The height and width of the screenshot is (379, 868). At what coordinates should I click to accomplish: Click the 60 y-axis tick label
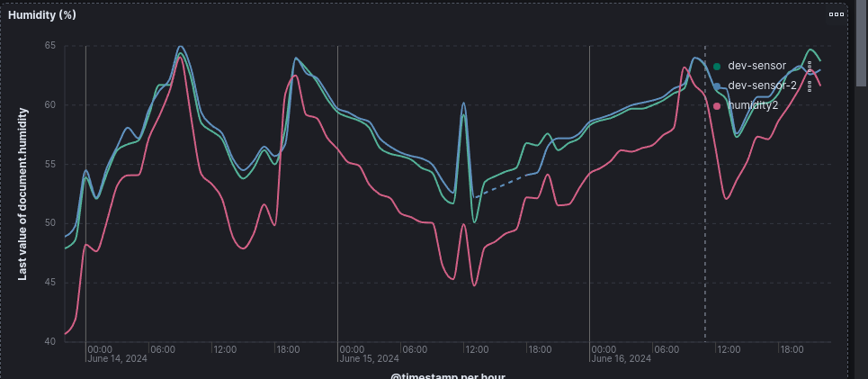[50, 105]
